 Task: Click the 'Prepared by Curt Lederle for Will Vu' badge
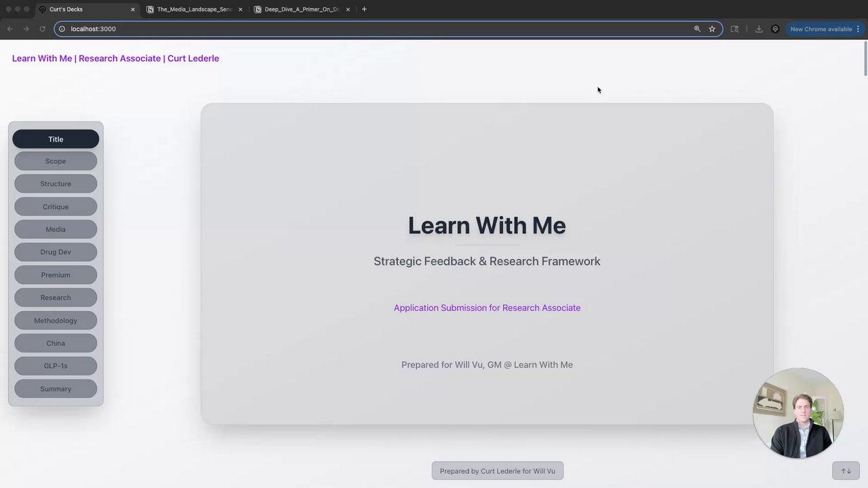(497, 471)
